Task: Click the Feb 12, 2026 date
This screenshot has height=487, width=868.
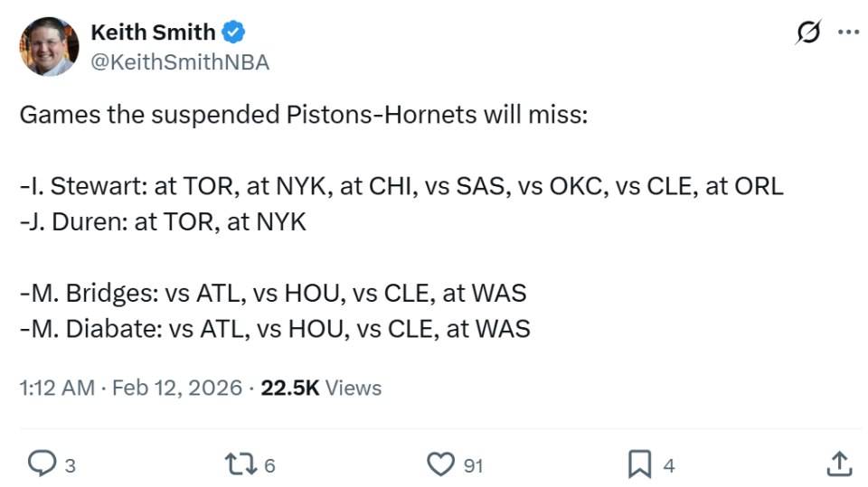Action: point(175,388)
